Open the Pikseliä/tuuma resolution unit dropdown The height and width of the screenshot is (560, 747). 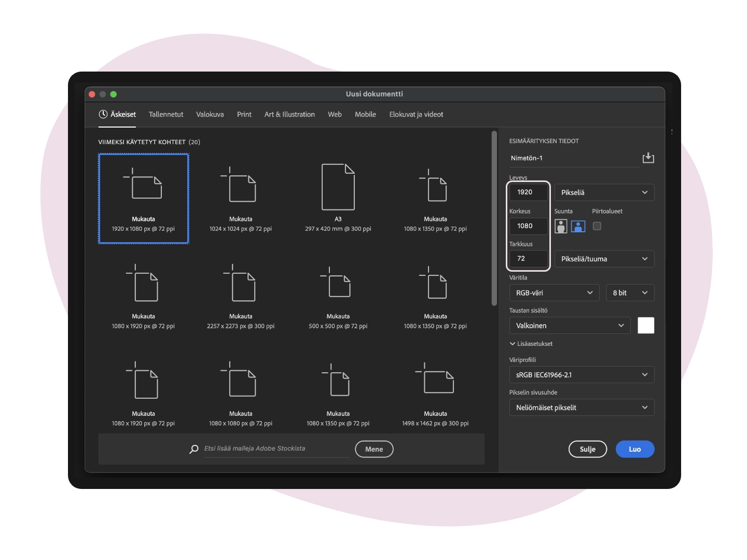pos(604,259)
